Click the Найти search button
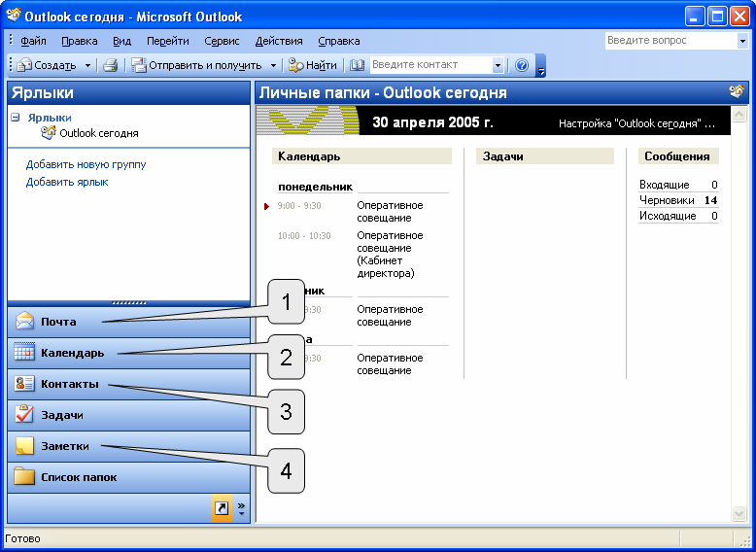The image size is (756, 552). coord(313,65)
